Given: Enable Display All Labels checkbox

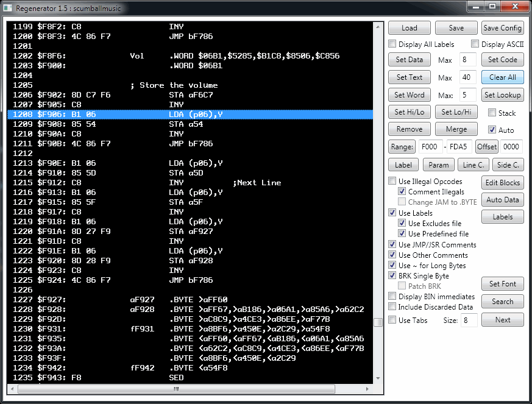Looking at the screenshot, I should (393, 44).
